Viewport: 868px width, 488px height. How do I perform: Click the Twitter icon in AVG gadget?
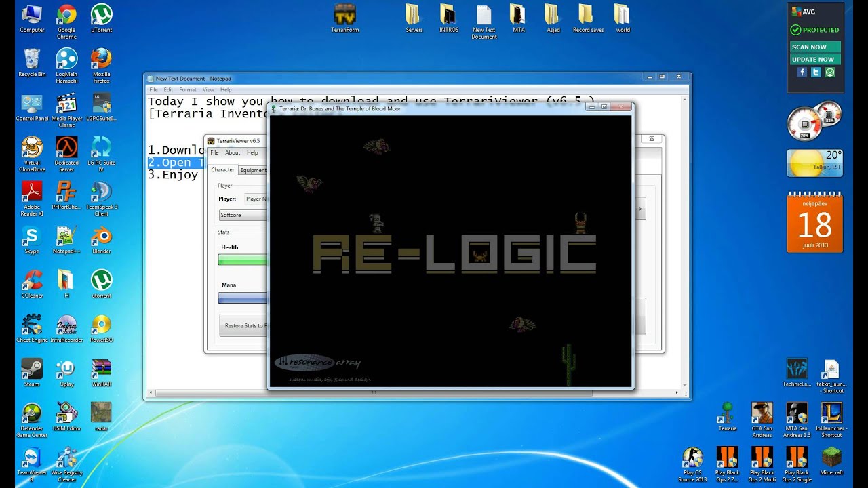816,72
